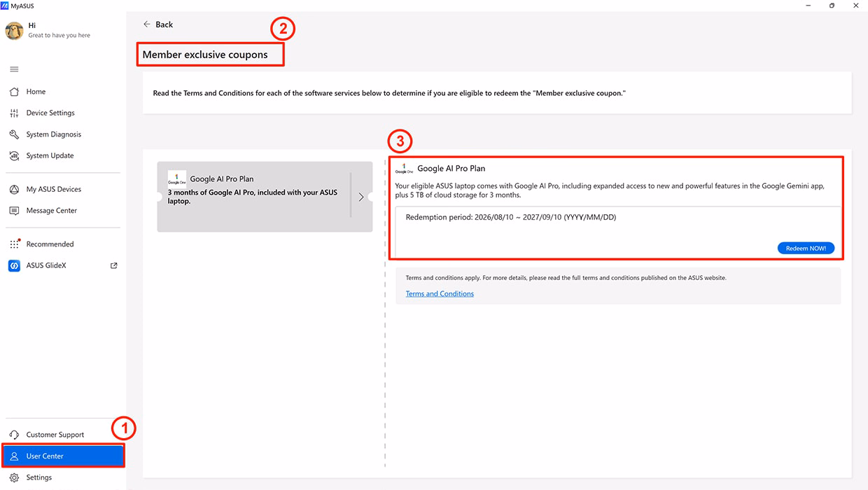Viewport: 868px width, 490px height.
Task: Open System Update icon
Action: point(14,155)
